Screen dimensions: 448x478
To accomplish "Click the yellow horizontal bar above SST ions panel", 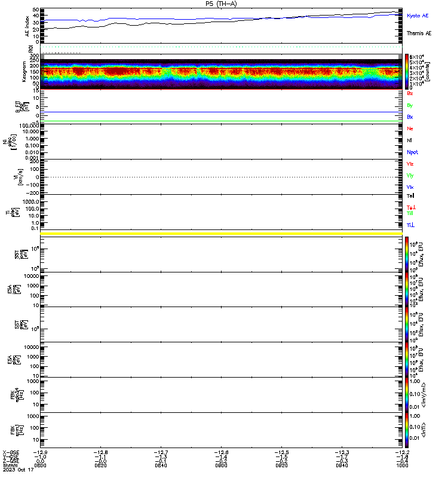I will pos(222,234).
